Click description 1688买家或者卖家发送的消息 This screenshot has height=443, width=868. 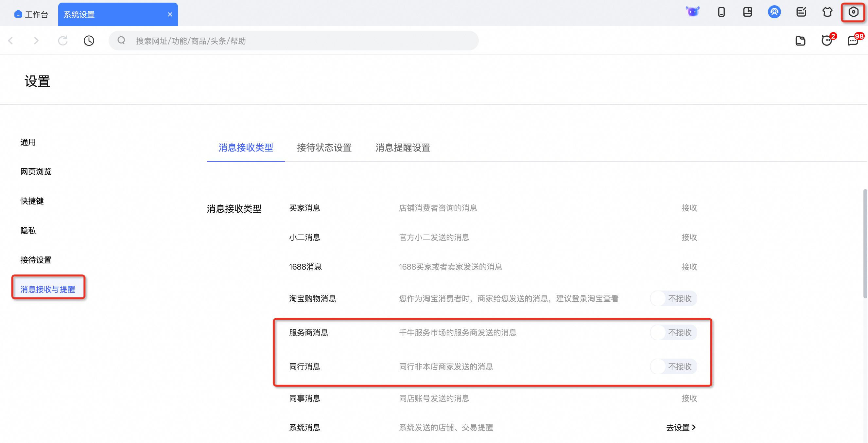click(450, 267)
